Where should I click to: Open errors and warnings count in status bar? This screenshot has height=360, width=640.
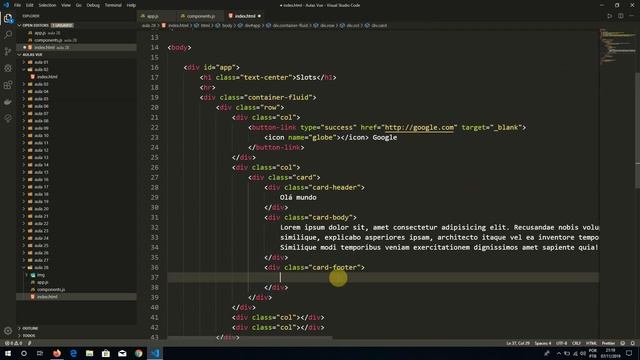[x=13, y=343]
